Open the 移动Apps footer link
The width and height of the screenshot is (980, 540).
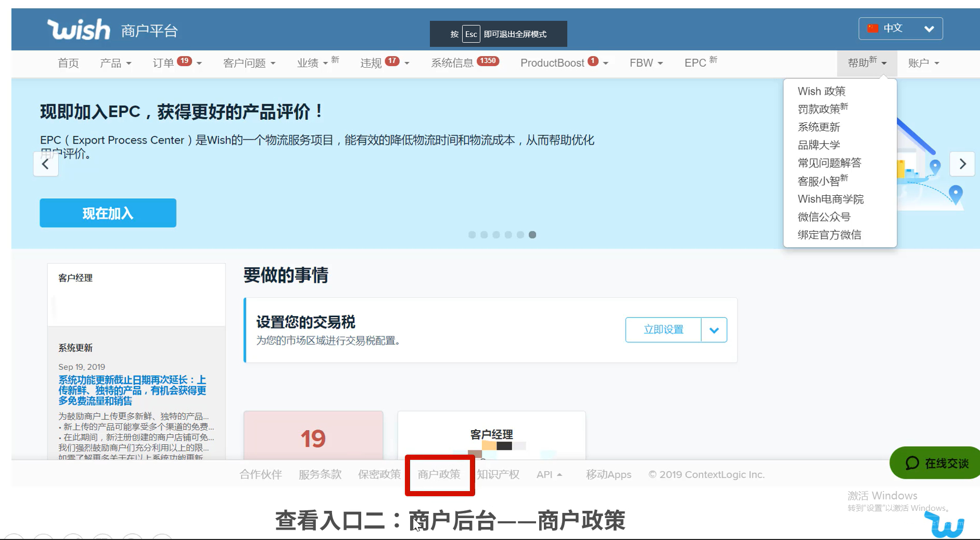tap(608, 474)
